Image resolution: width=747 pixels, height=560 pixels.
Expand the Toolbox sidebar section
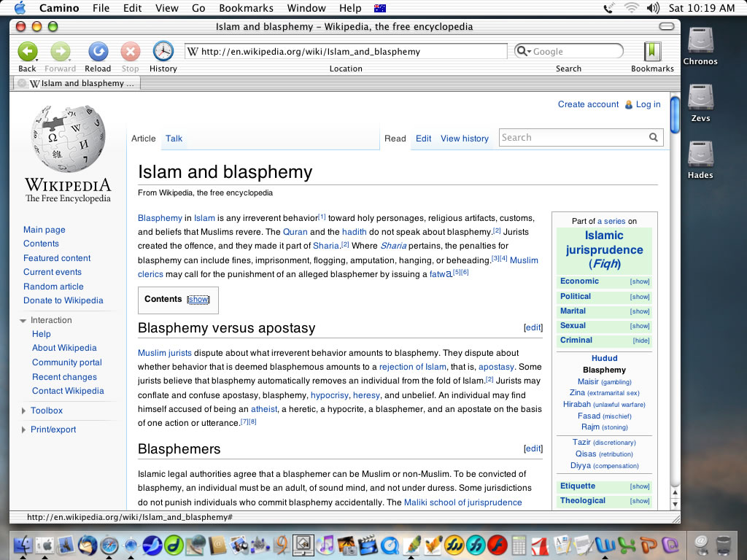[23, 411]
